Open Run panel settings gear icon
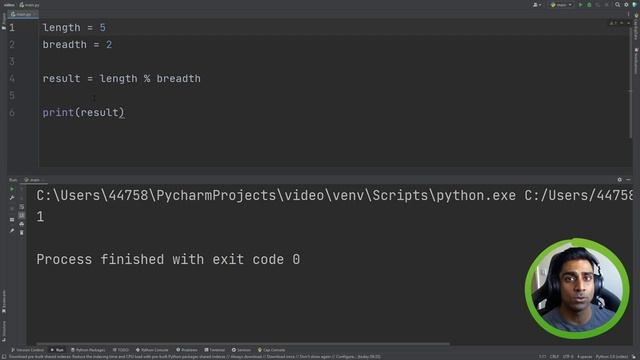The width and height of the screenshot is (640, 360). coord(620,180)
